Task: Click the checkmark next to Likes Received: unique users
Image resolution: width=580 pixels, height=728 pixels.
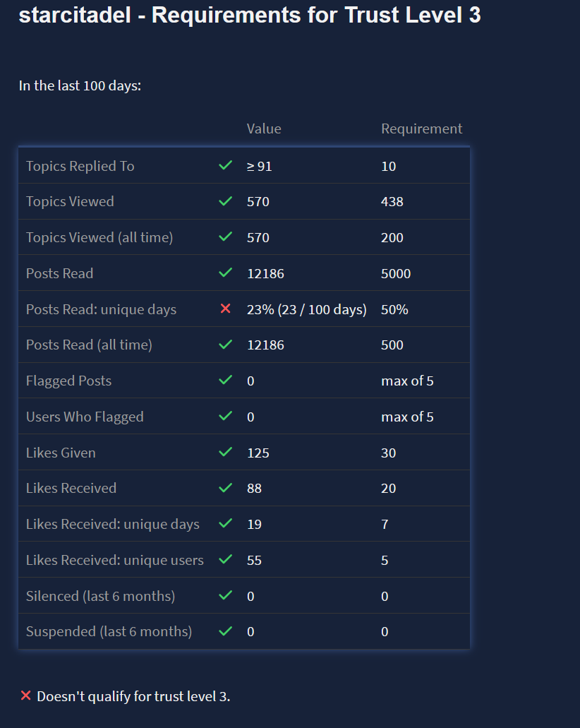Action: 226,560
